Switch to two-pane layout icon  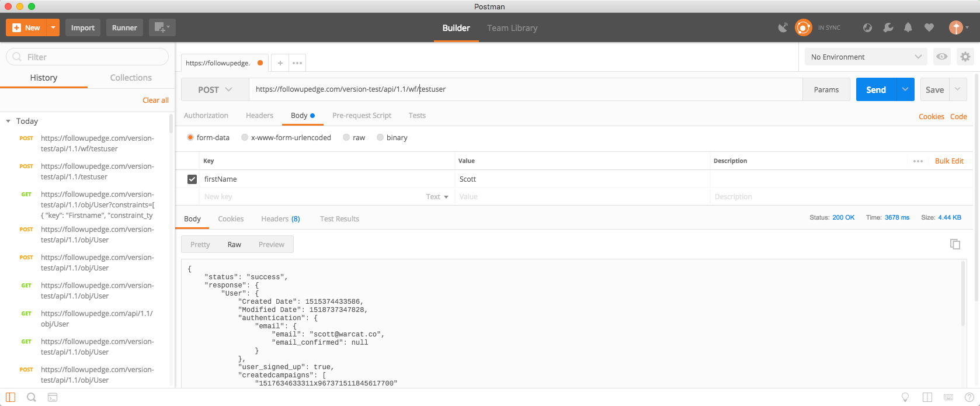point(927,397)
